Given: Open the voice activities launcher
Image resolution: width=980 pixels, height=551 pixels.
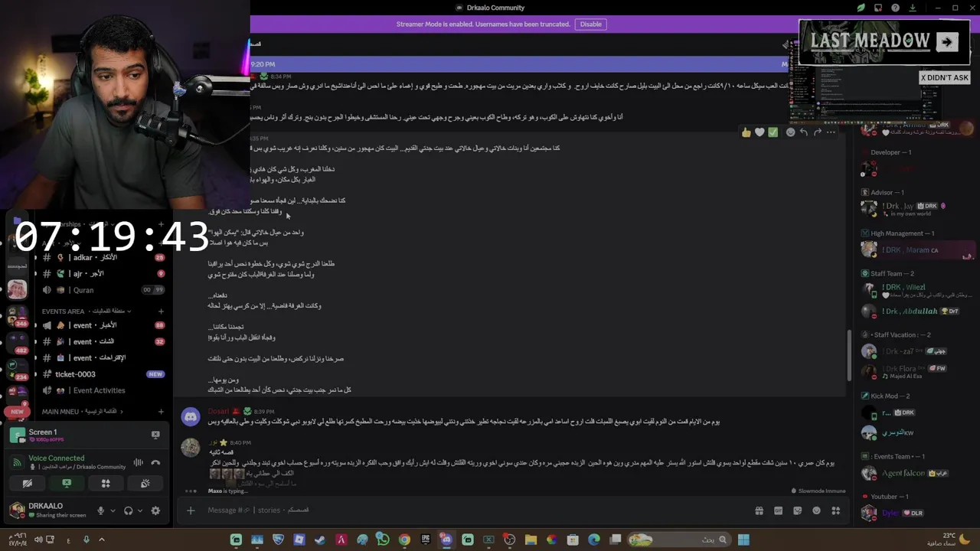Looking at the screenshot, I should click(x=106, y=484).
